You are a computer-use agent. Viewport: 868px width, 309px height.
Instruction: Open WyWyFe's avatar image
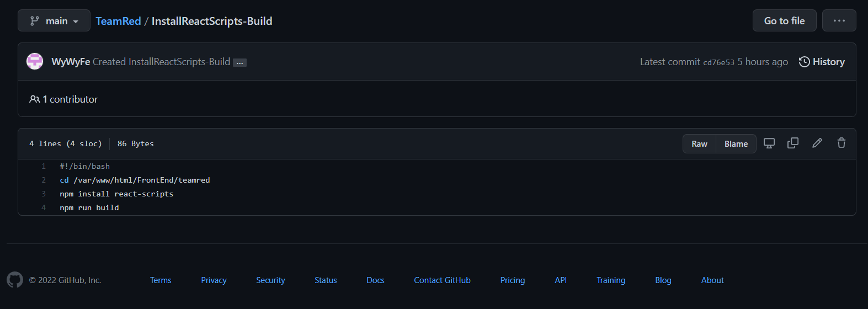tap(35, 61)
